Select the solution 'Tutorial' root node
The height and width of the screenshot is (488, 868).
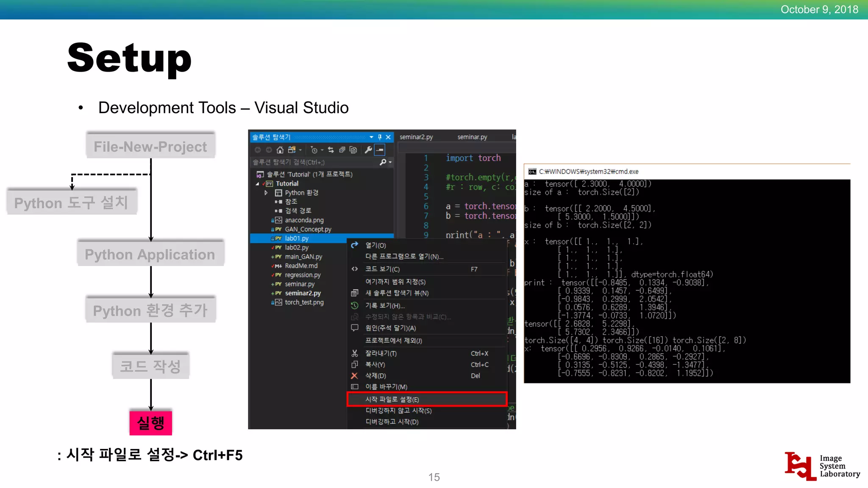click(x=304, y=175)
